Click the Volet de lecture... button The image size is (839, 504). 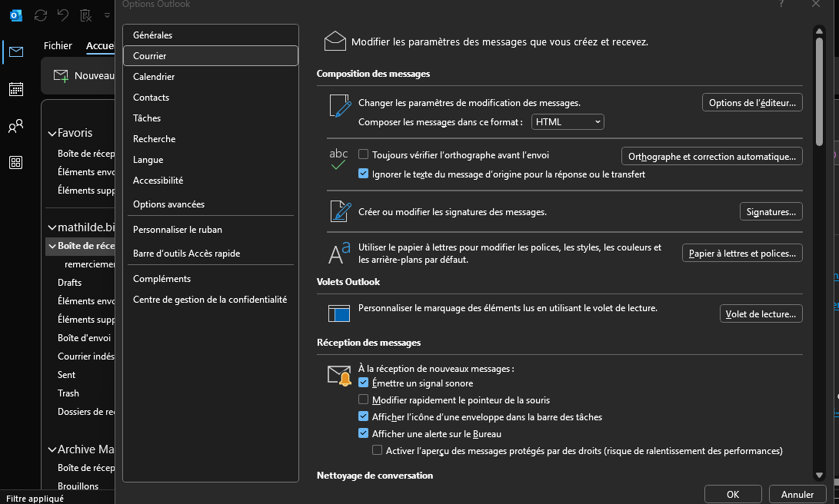pyautogui.click(x=761, y=313)
